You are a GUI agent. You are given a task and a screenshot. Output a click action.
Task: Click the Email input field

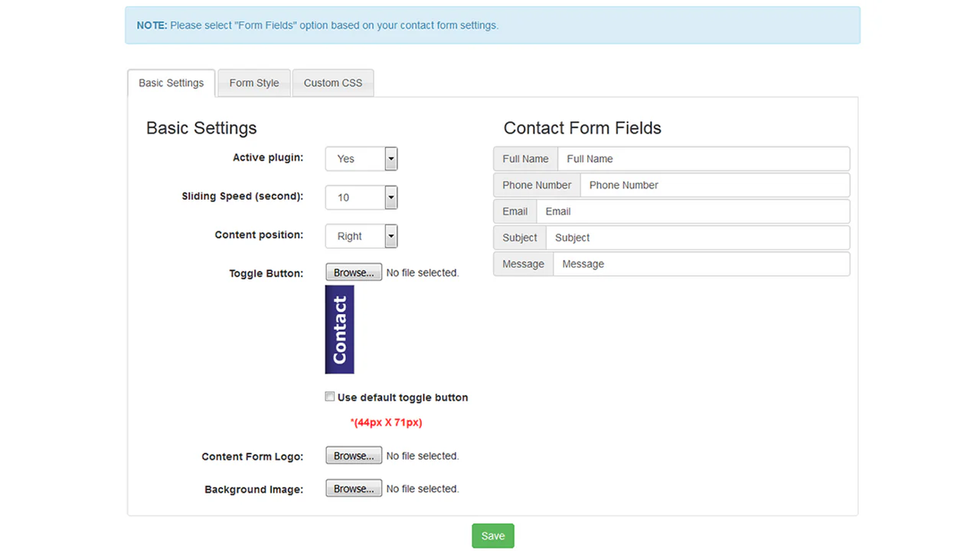click(x=692, y=211)
